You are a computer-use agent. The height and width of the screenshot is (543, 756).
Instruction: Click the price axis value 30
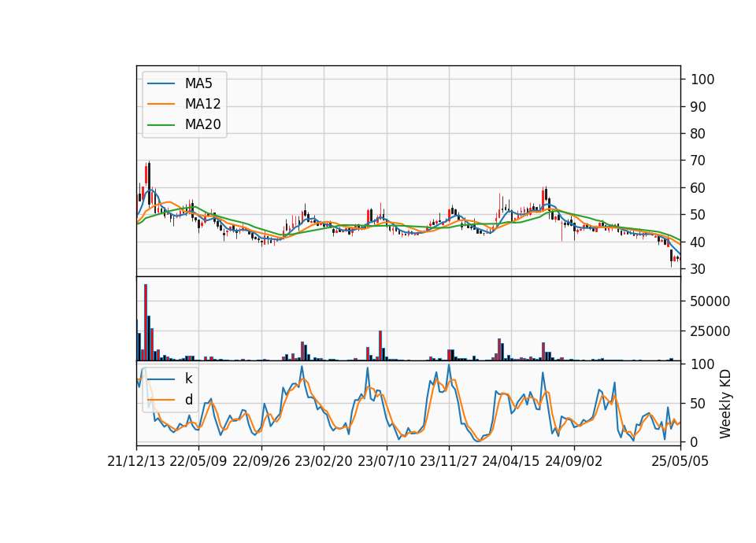699,269
